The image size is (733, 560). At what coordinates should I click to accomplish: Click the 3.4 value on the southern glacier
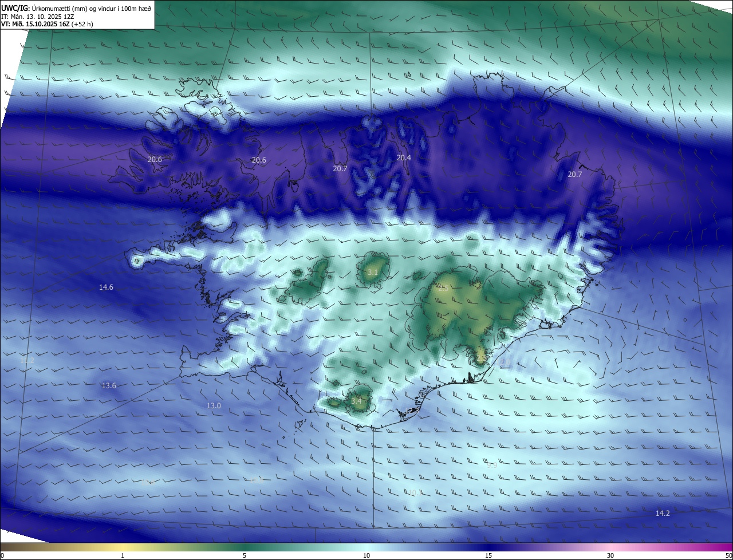356,401
